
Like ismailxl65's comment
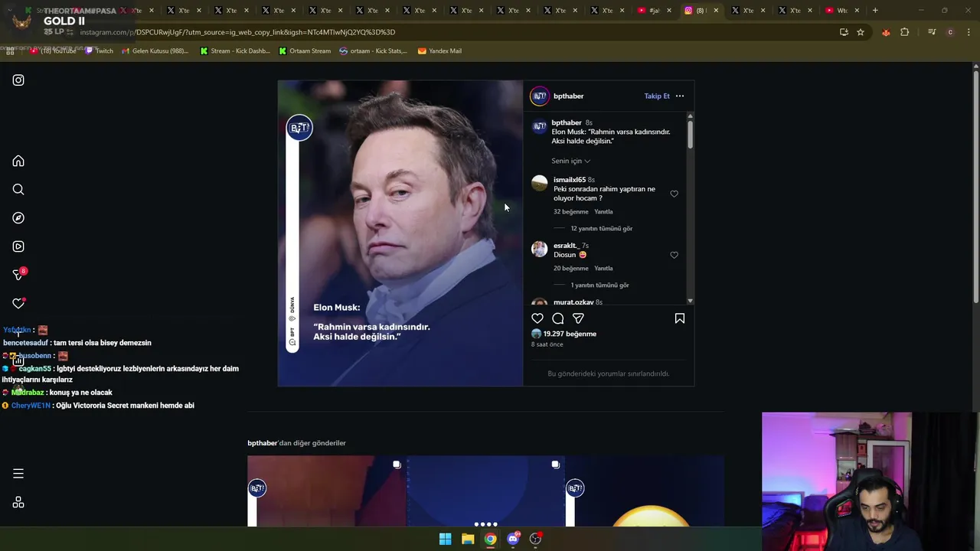675,194
